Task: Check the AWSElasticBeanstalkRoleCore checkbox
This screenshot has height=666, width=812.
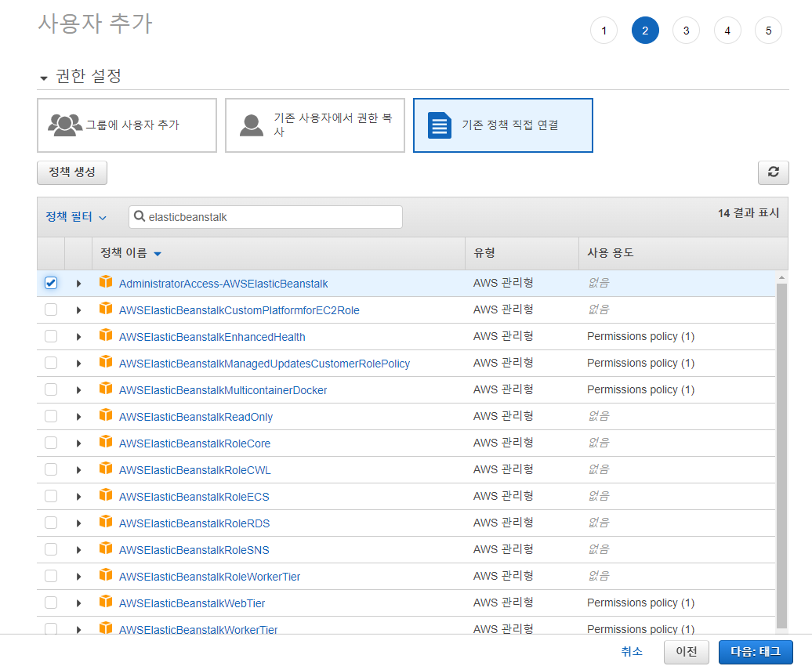Action: tap(51, 443)
